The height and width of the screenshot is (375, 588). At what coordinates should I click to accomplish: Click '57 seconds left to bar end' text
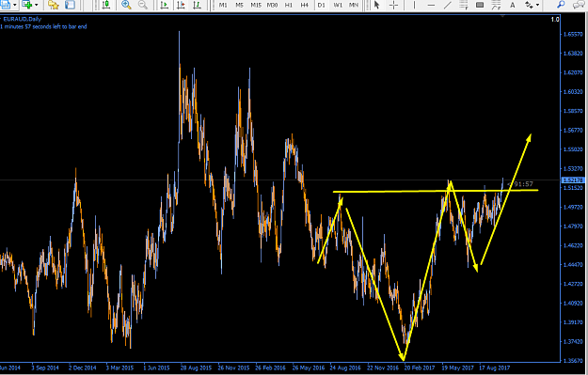56,26
